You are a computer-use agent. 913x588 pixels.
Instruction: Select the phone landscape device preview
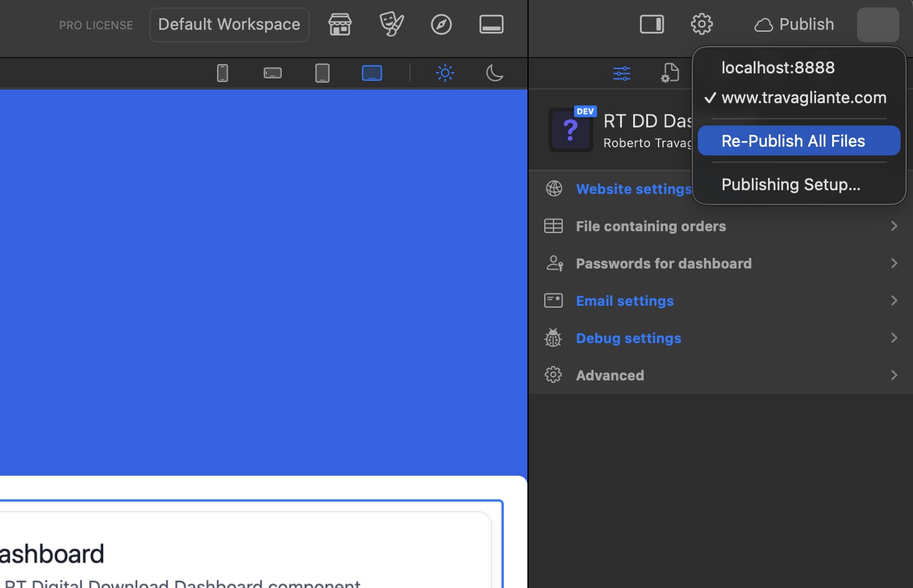click(x=272, y=73)
